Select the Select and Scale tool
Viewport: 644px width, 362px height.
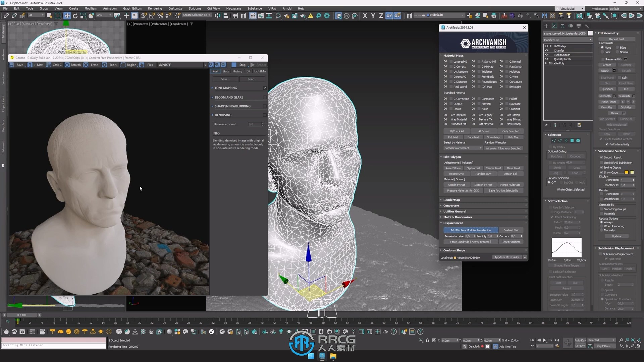pos(83,16)
